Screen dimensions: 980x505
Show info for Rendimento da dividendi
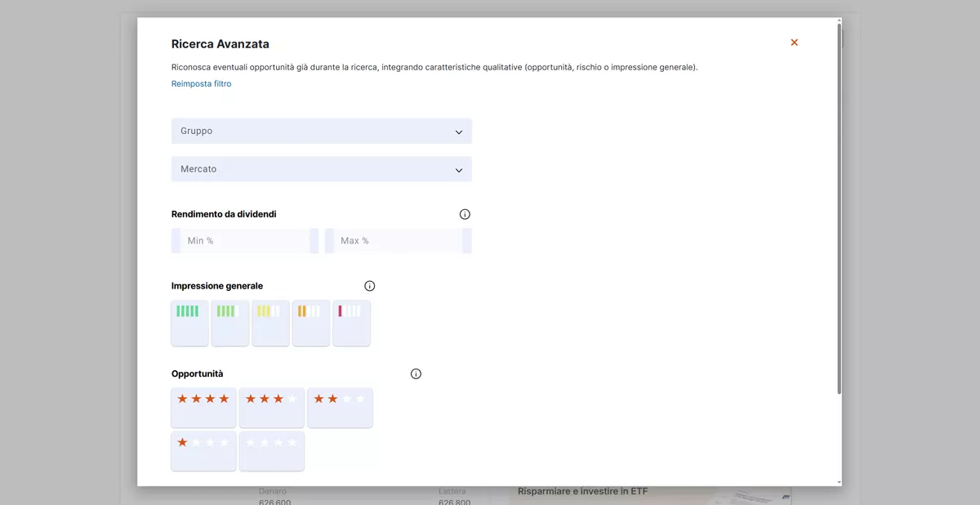pyautogui.click(x=465, y=214)
